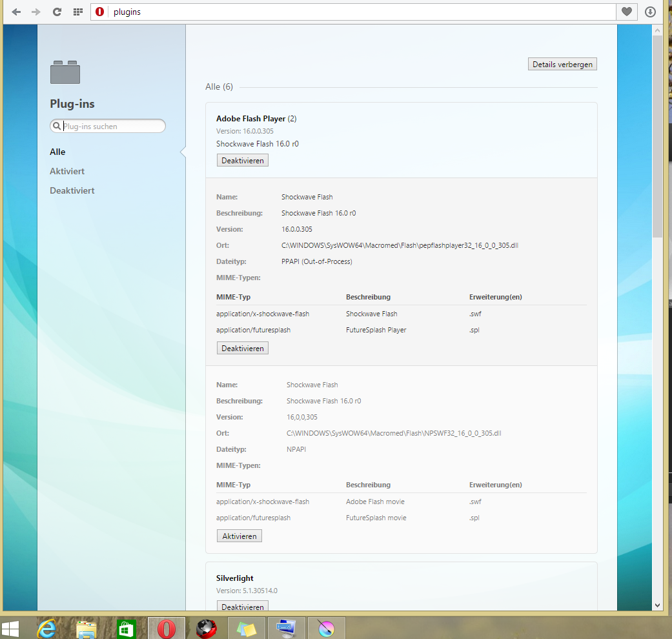Select the Deaktiviert filter
The height and width of the screenshot is (639, 672).
72,190
